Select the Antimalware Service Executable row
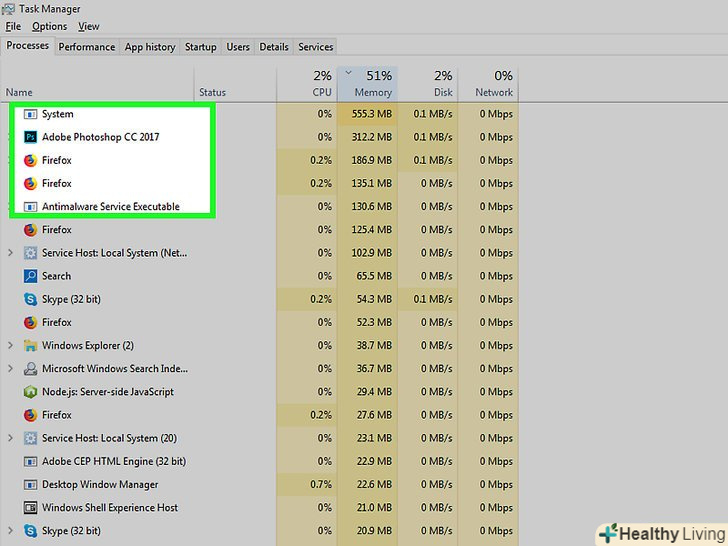 pos(110,207)
